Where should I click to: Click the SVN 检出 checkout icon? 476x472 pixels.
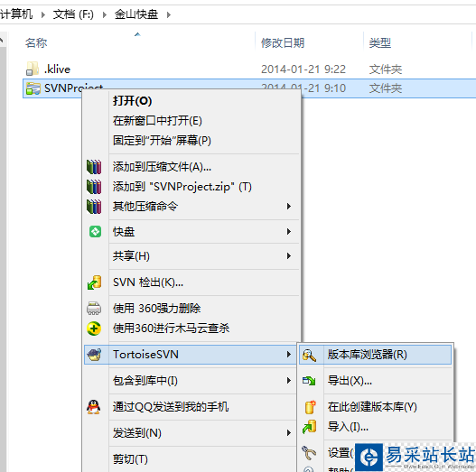(x=95, y=282)
